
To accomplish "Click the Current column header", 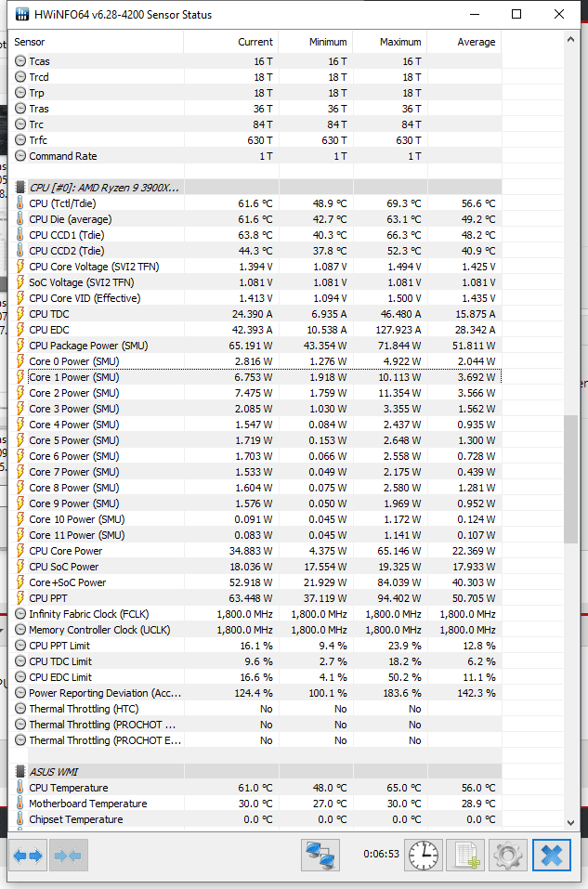I will (230, 42).
